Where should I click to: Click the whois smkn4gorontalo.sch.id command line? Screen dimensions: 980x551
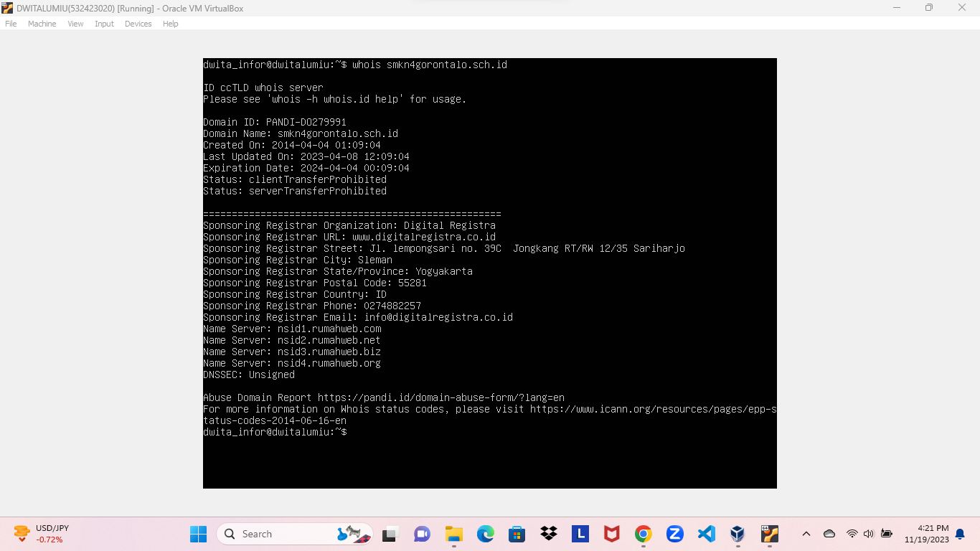[355, 65]
